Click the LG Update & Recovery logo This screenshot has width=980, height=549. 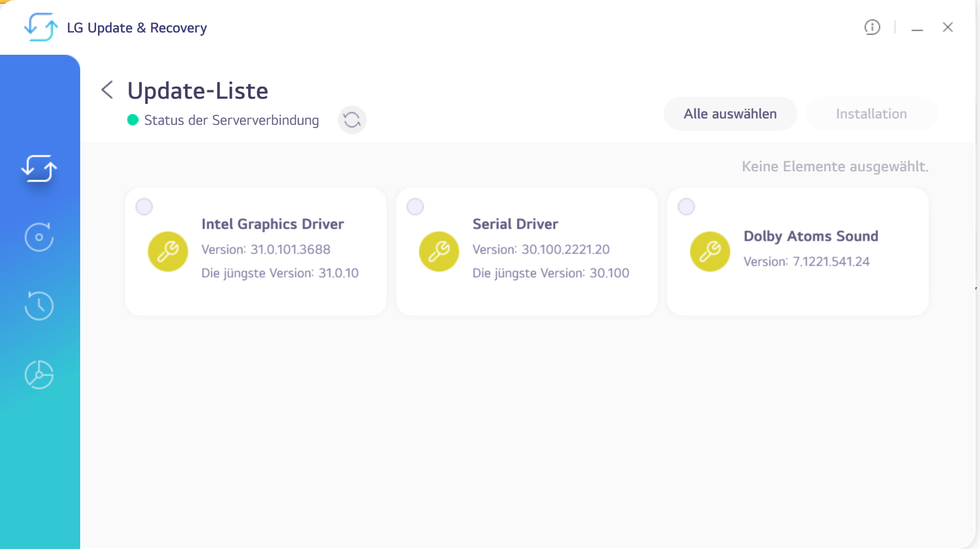(41, 27)
